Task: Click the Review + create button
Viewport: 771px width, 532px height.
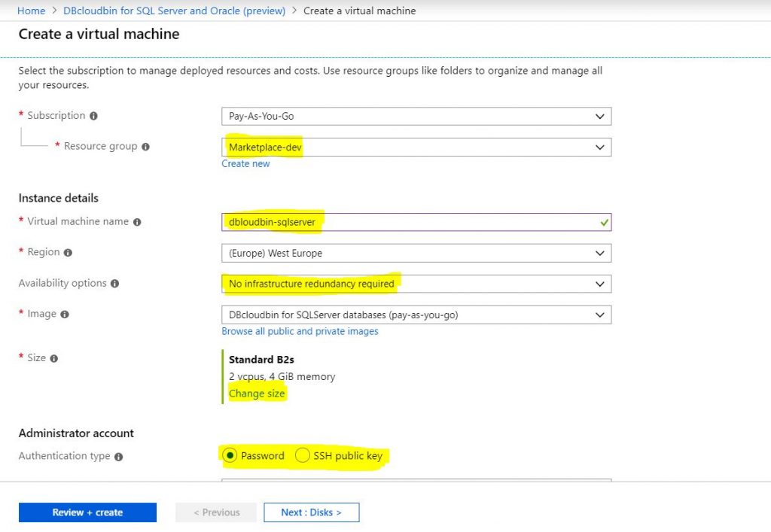Action: (x=87, y=512)
